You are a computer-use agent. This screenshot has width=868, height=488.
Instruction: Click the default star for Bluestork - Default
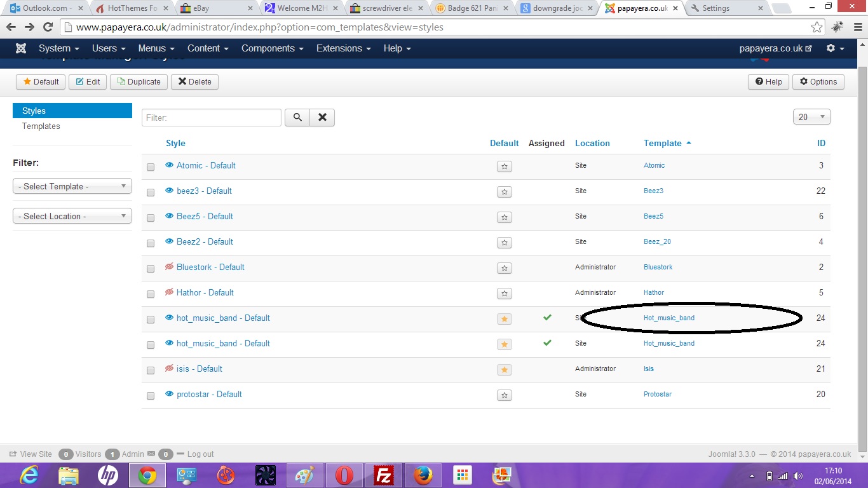click(x=505, y=268)
